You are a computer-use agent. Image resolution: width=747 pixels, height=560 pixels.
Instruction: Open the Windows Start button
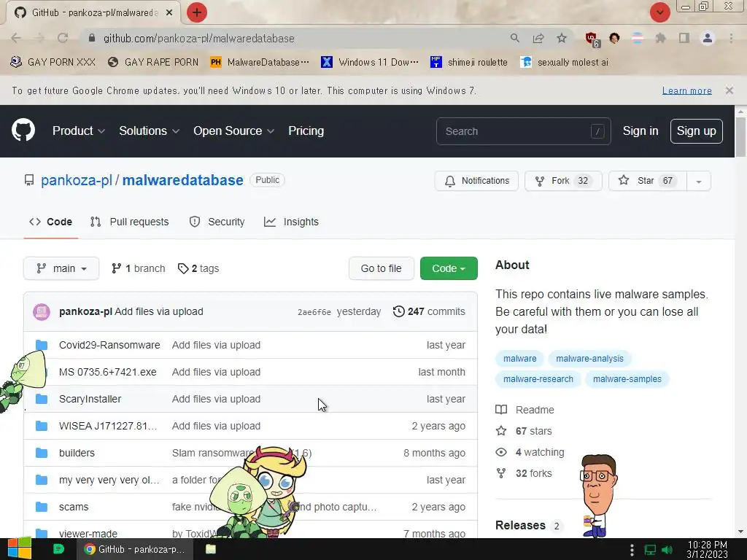[x=20, y=549]
